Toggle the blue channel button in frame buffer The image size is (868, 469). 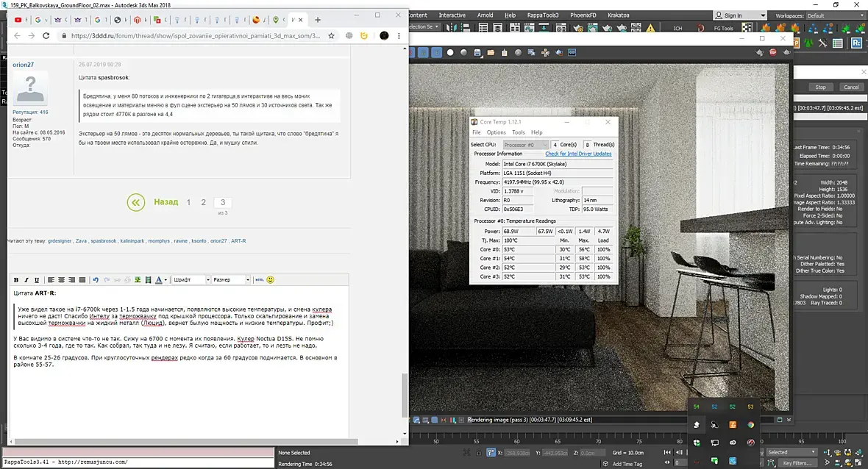437,52
